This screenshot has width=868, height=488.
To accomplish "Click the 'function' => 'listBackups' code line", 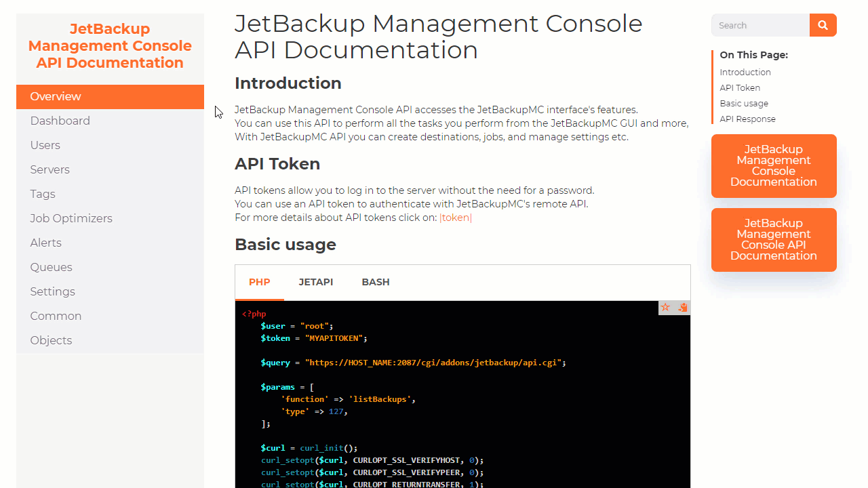I will point(348,399).
